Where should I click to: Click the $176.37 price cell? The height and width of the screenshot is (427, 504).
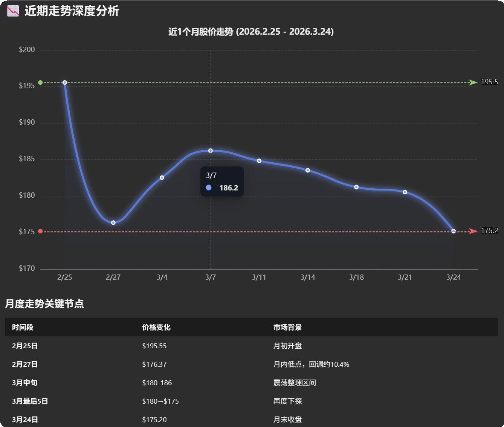154,364
